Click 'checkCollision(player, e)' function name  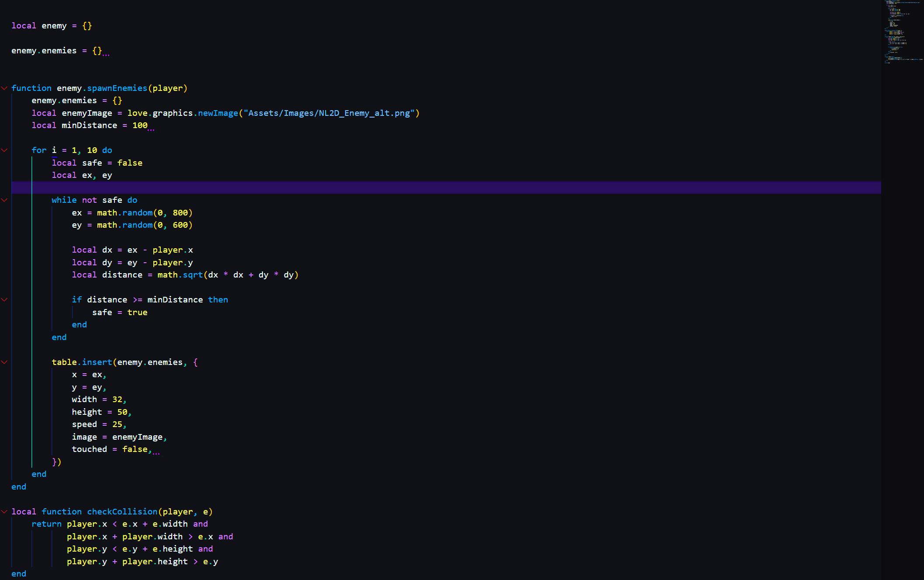150,512
